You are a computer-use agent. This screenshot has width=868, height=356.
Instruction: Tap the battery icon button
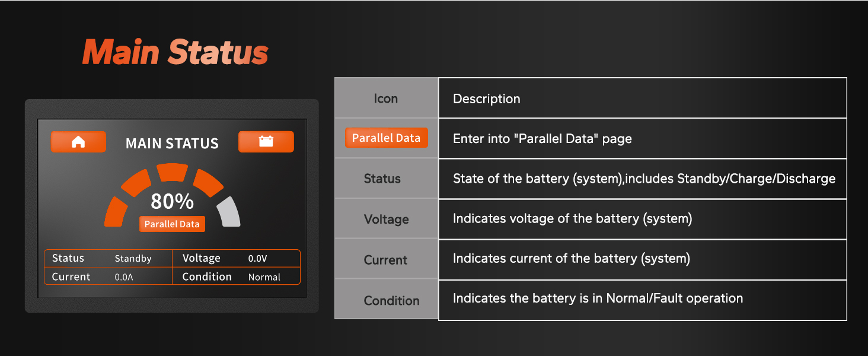[x=266, y=142]
